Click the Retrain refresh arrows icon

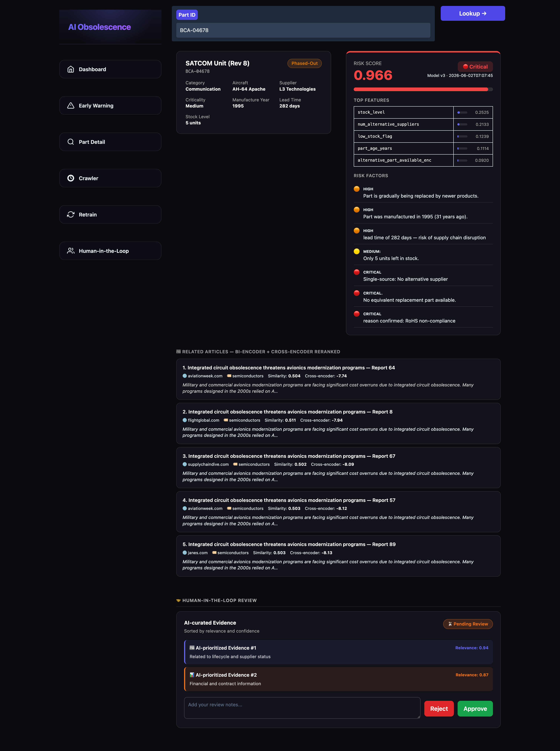click(x=71, y=214)
